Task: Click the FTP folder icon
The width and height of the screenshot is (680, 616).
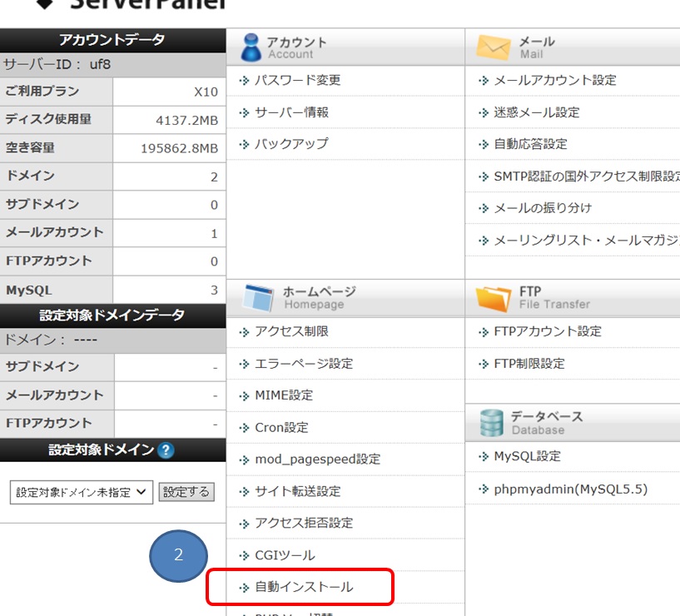Action: click(494, 297)
